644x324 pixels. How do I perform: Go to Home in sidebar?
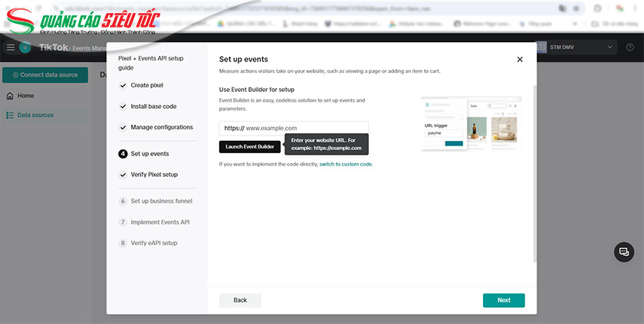[44, 96]
